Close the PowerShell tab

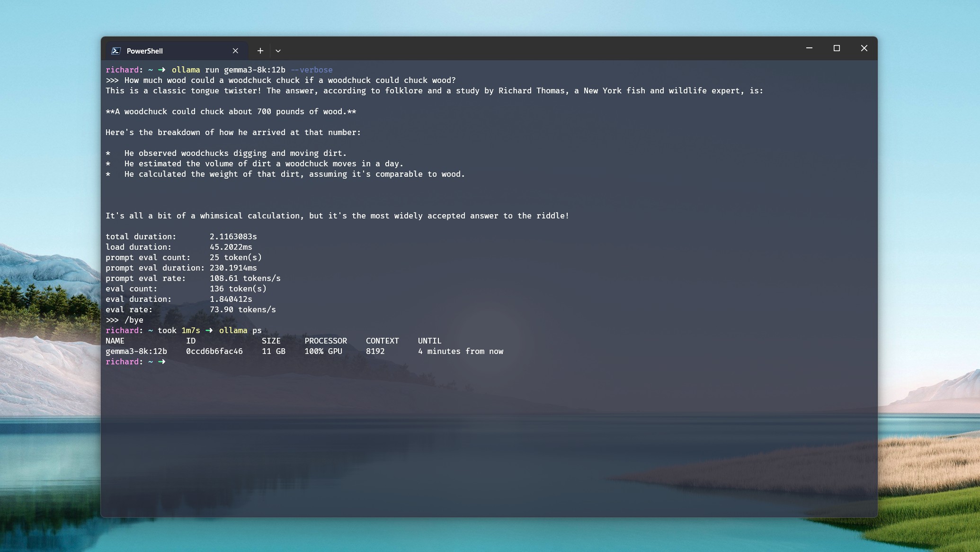[235, 51]
